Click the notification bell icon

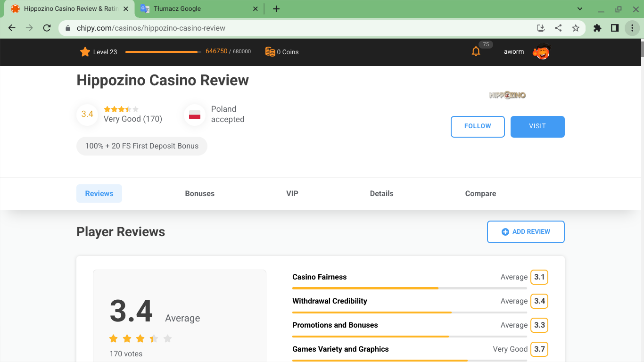tap(476, 52)
